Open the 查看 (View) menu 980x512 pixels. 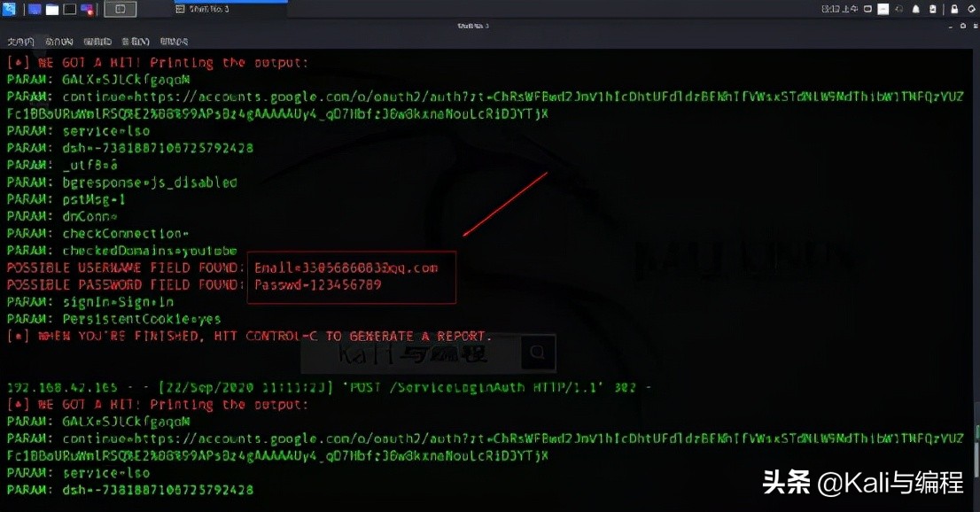[136, 42]
